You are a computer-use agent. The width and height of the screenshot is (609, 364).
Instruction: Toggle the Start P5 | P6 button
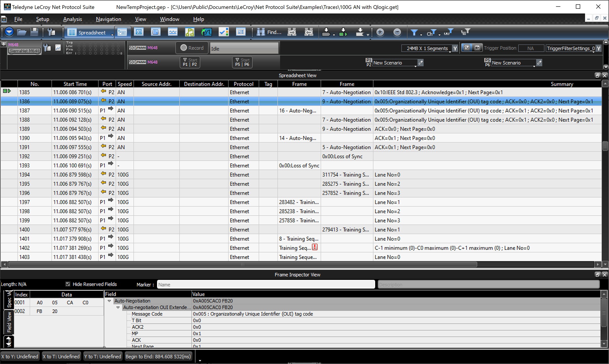coord(242,62)
